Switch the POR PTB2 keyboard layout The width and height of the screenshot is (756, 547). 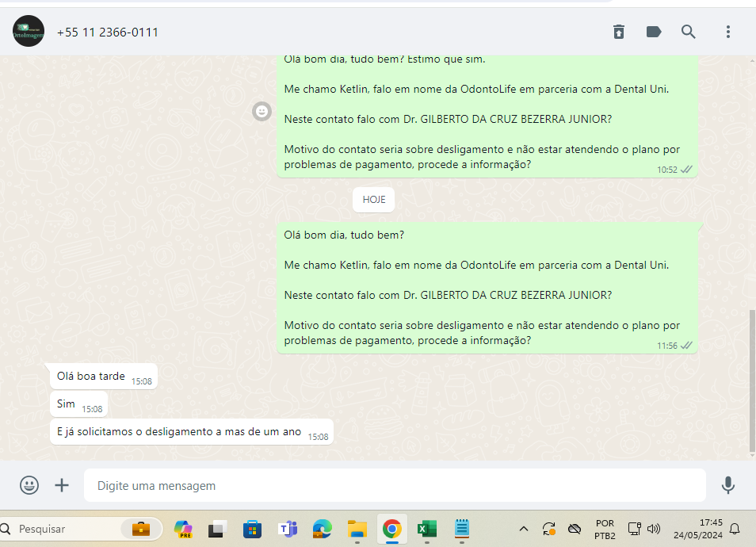click(605, 529)
